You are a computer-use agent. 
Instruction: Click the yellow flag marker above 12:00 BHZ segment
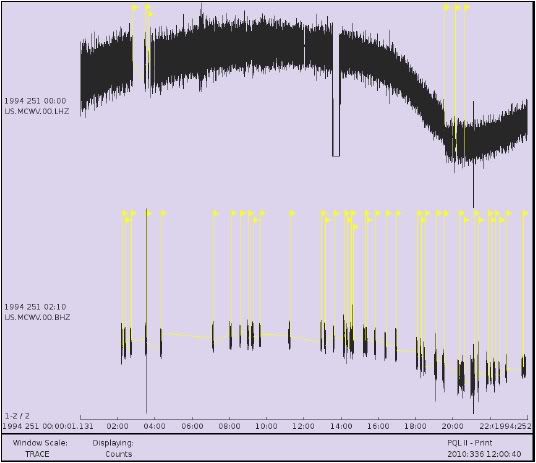[x=292, y=213]
